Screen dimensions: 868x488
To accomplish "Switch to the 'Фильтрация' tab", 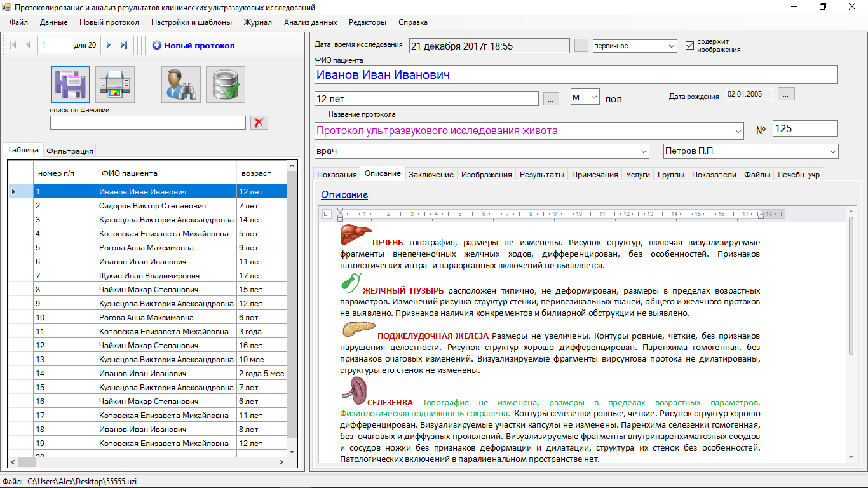I will pyautogui.click(x=70, y=151).
